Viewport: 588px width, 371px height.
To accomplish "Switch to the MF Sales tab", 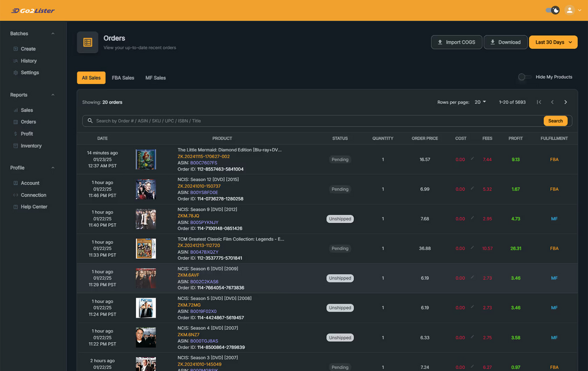I will coord(155,78).
